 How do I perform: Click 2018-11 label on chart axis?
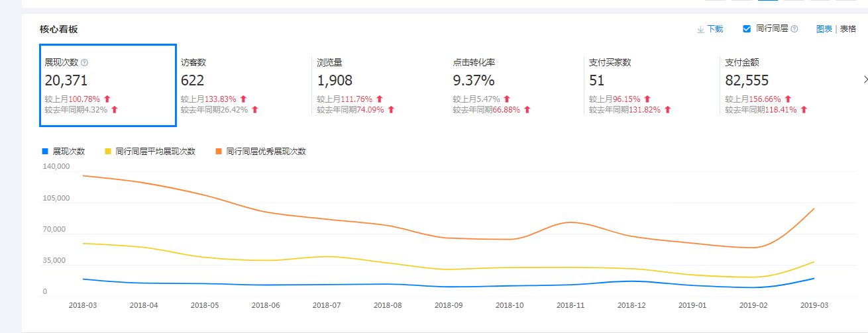click(570, 306)
